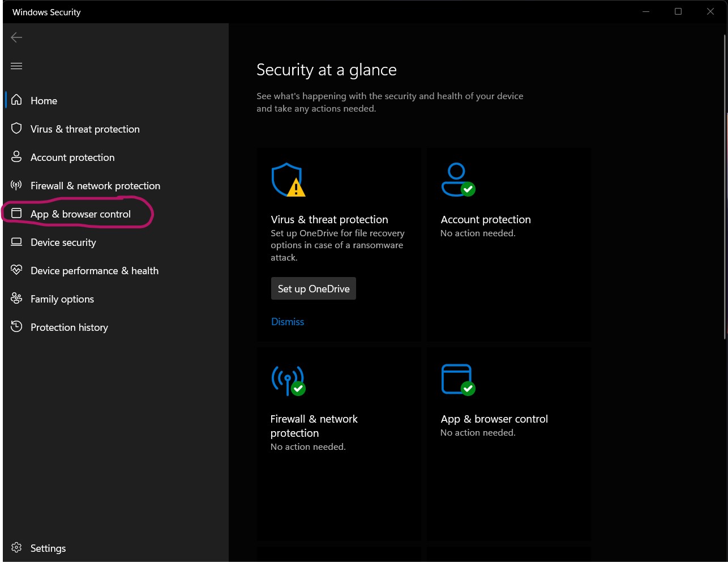Image resolution: width=728 pixels, height=562 pixels.
Task: Open Firewall & network protection sidebar item
Action: point(95,186)
